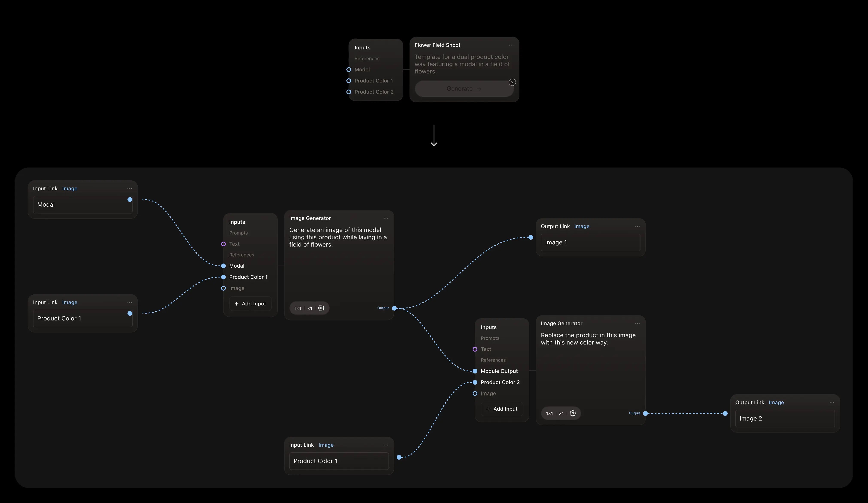Open 1x1 aspect ratio option on flowers generator

[298, 308]
